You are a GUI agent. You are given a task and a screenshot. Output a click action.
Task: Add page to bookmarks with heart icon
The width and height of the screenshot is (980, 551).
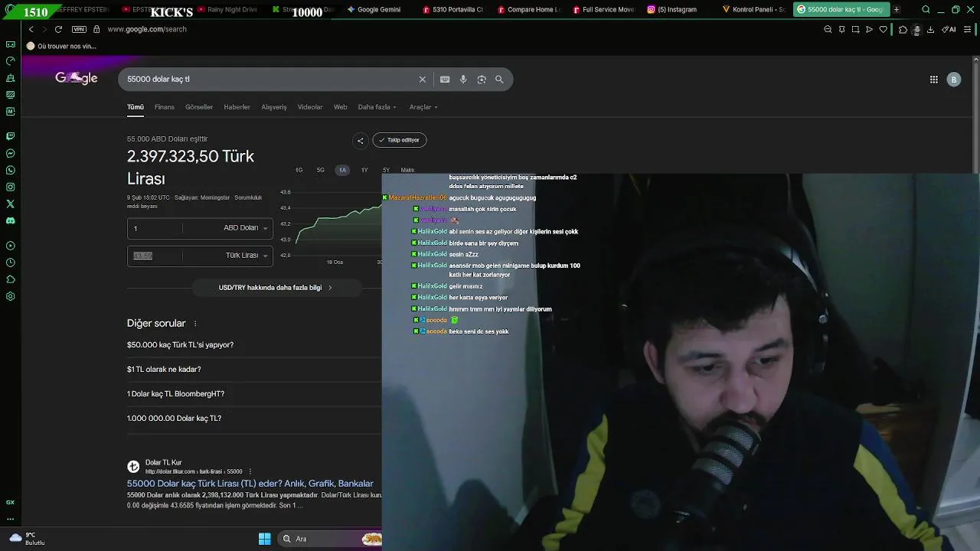[x=883, y=29]
